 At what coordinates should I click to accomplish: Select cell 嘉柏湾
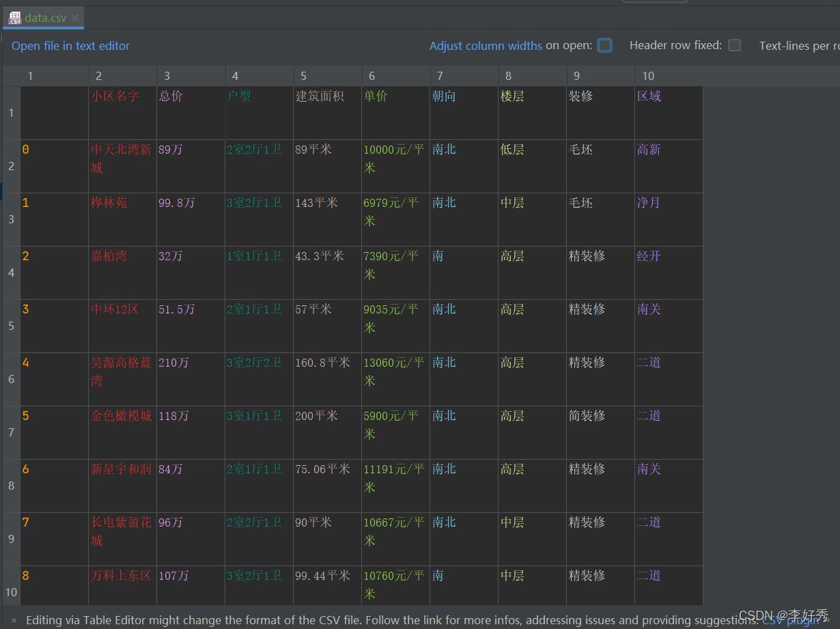click(x=123, y=272)
